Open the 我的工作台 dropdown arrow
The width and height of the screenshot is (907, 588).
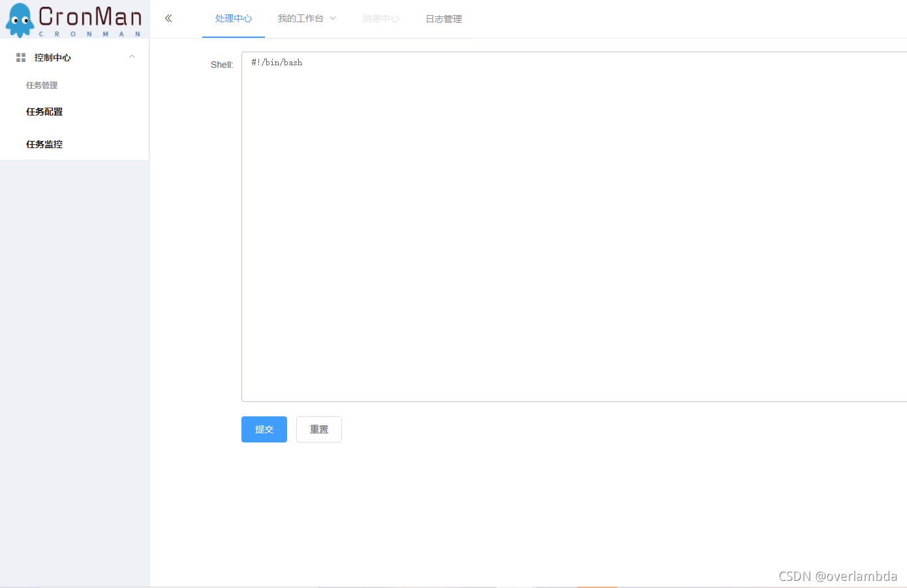click(333, 18)
